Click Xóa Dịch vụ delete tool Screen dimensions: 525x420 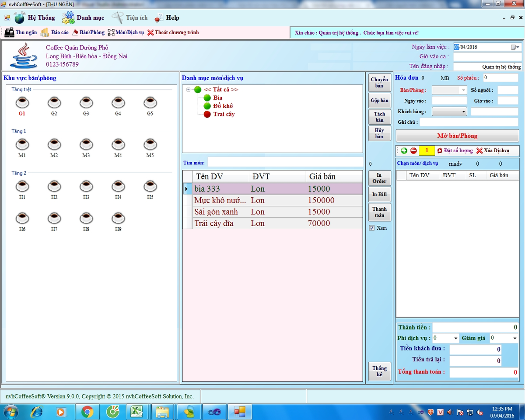pyautogui.click(x=493, y=150)
